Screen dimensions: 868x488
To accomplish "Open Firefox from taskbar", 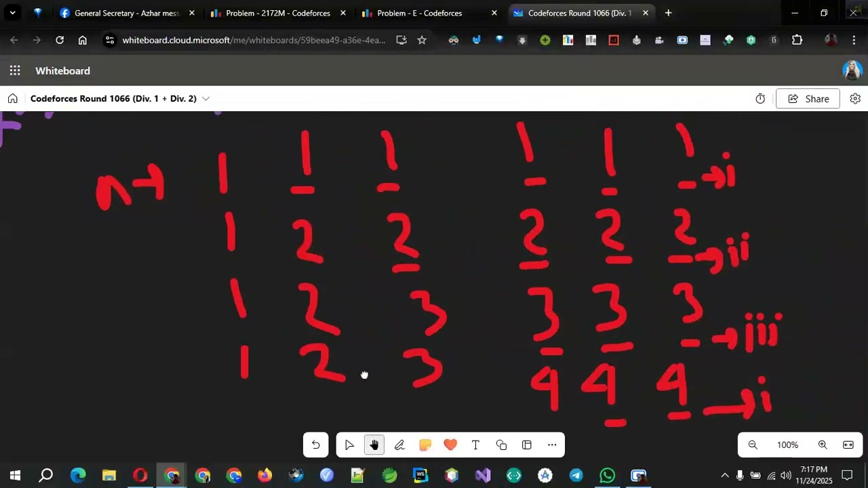I will click(x=264, y=475).
